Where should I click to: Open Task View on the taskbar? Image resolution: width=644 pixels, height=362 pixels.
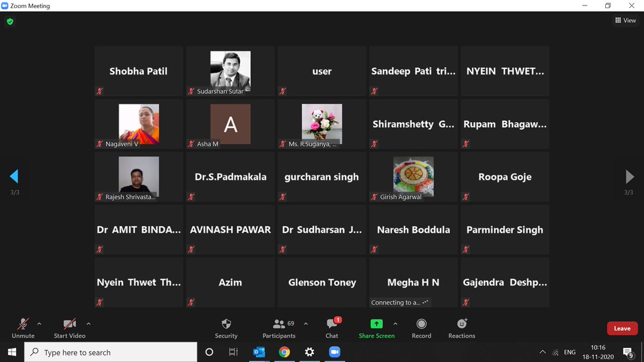[233, 352]
